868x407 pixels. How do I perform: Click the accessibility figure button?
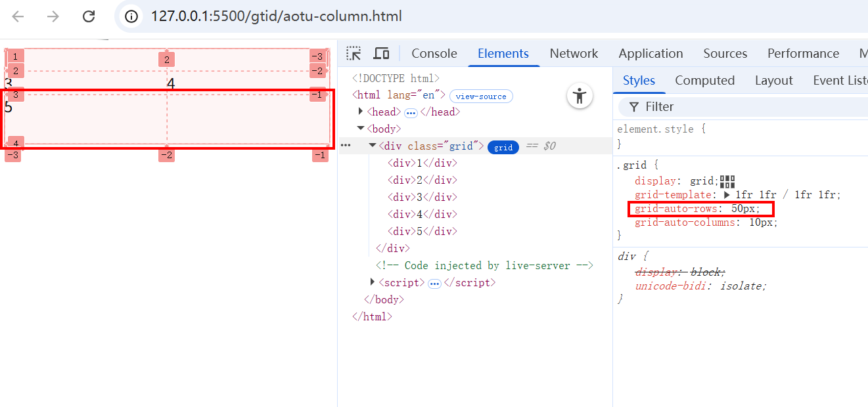tap(580, 96)
